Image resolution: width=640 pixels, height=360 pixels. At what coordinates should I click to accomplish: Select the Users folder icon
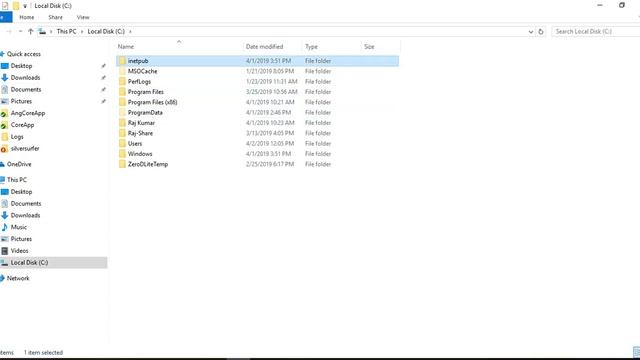tap(122, 143)
